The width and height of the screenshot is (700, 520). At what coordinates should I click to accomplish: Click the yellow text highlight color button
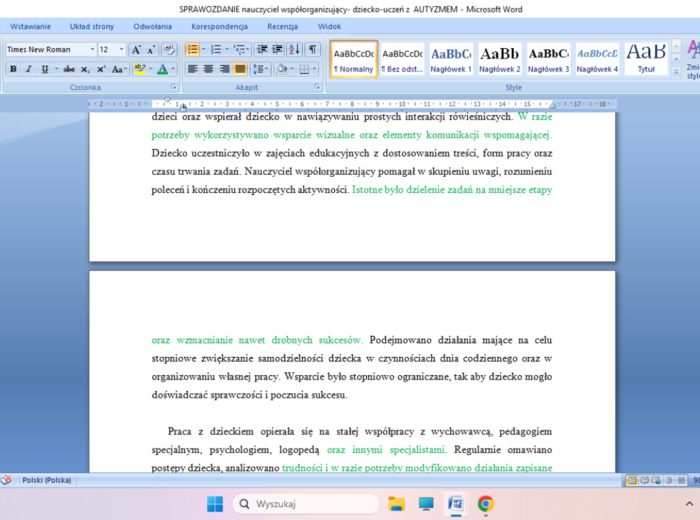click(140, 69)
